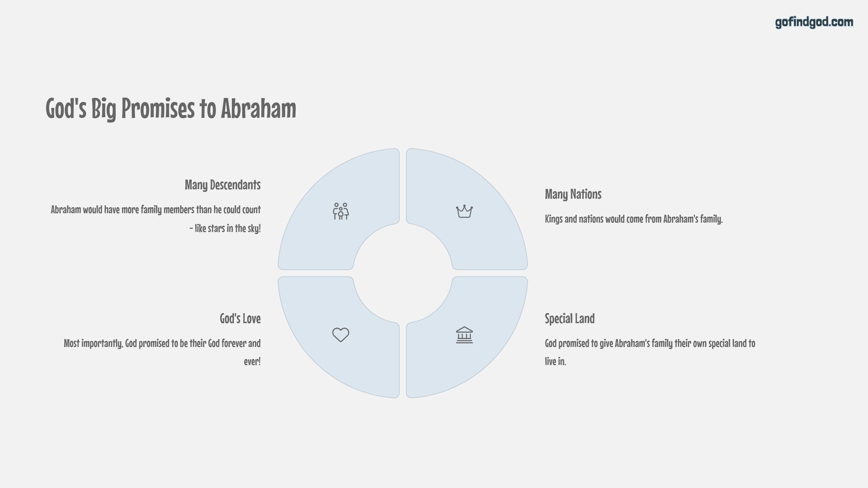Select the top-right ring segment's outer edge
Screen dimensions: 868x488
491,185
